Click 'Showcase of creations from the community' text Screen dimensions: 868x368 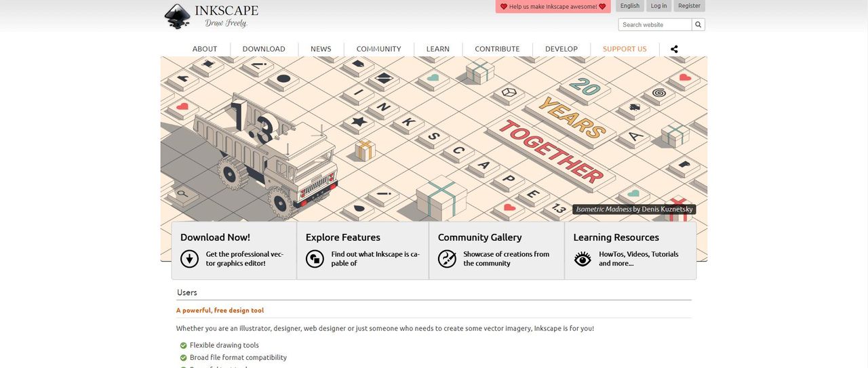coord(507,259)
